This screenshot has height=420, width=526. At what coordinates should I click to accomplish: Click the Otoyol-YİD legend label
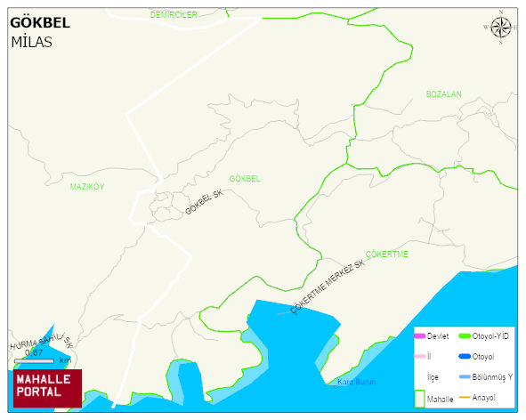(x=490, y=335)
